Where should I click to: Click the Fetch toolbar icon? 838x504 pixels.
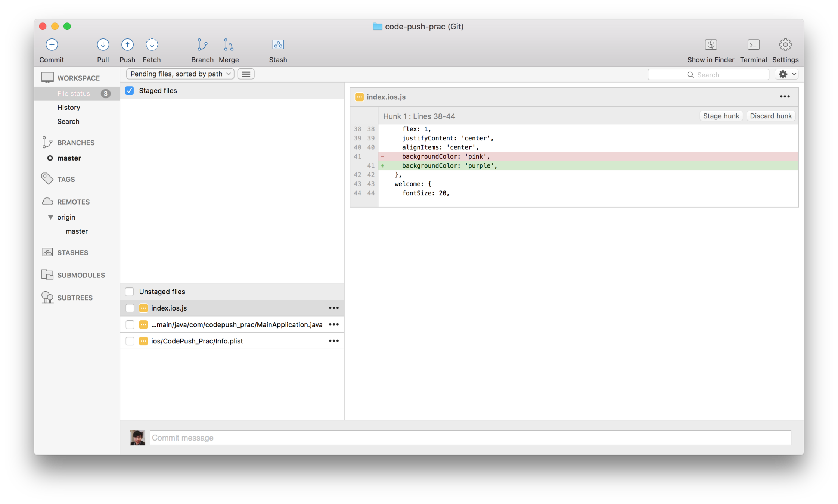(x=152, y=45)
